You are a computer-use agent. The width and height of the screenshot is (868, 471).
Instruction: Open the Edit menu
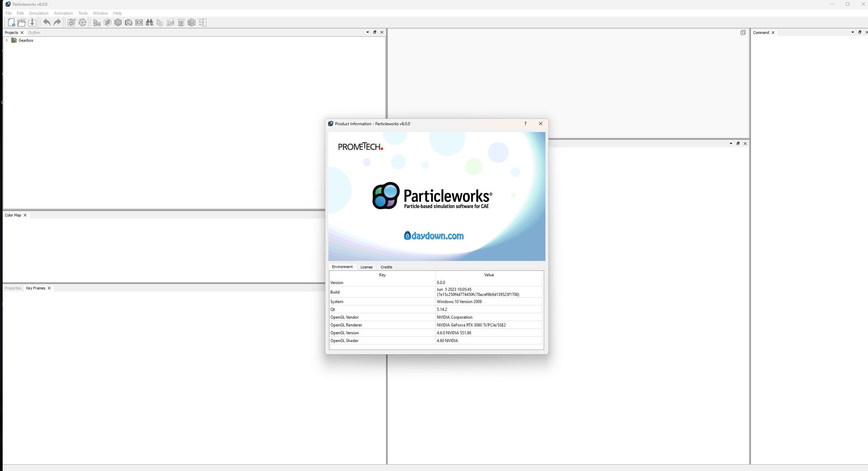tap(20, 13)
